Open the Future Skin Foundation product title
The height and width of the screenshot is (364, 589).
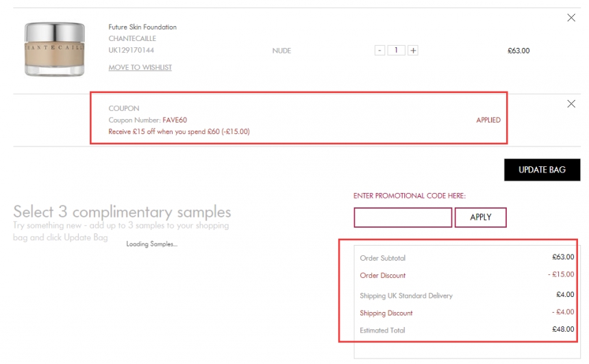click(142, 27)
